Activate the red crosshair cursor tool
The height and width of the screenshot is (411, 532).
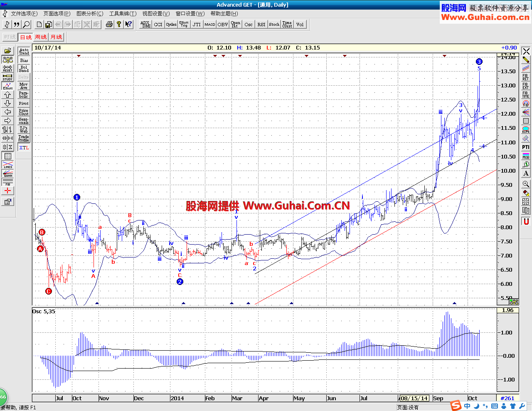(x=7, y=191)
